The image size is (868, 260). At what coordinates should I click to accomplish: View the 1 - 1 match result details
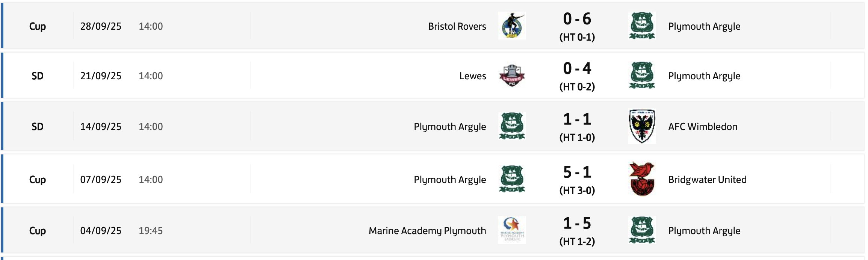(x=577, y=119)
